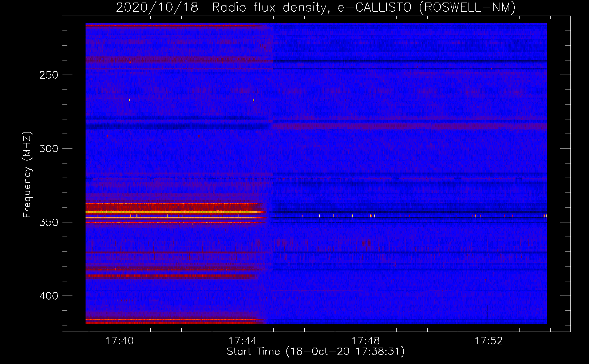Viewport: 589px width, 364px height.
Task: Click the 350 frequency tick label
Action: coord(49,222)
